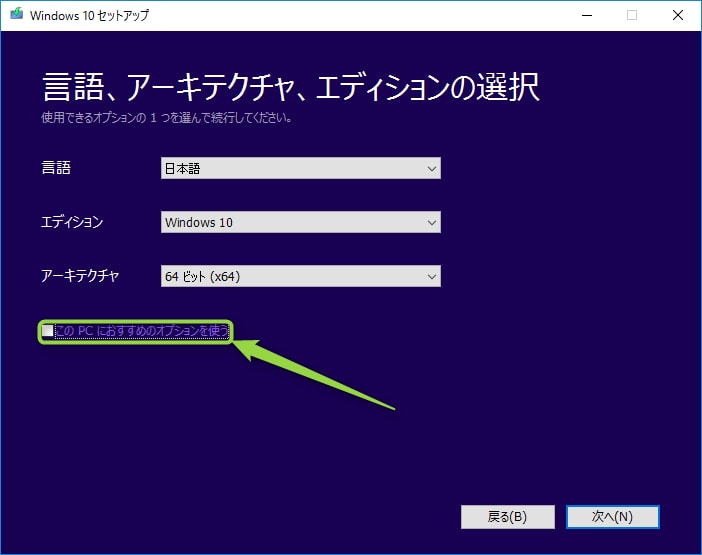Screen dimensions: 702x555
Task: Open the 言語 dropdown showing 日本語
Action: coord(300,169)
